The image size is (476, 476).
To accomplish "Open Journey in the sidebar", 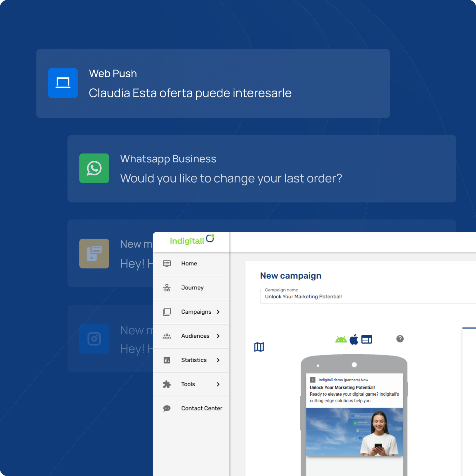I will 192,288.
